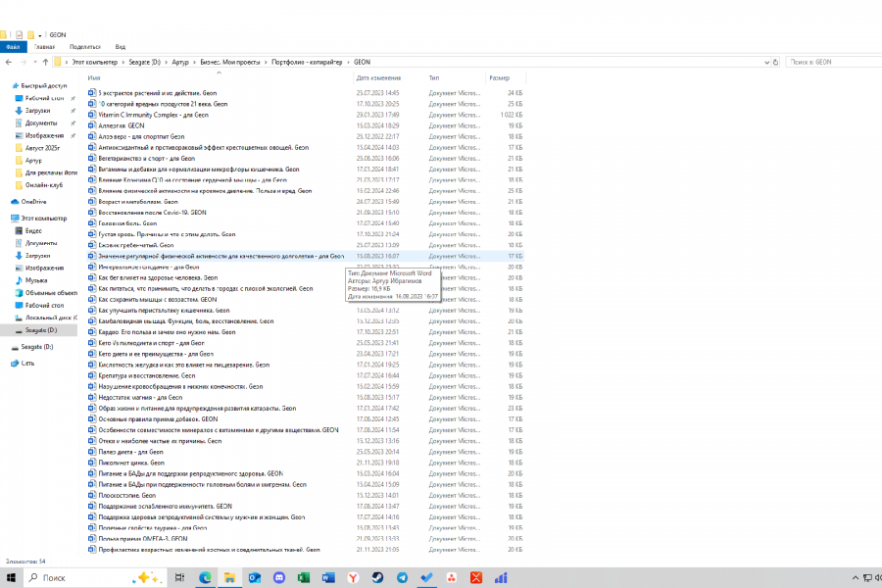
Task: Show hidden system tray icons chevron
Action: click(855, 578)
